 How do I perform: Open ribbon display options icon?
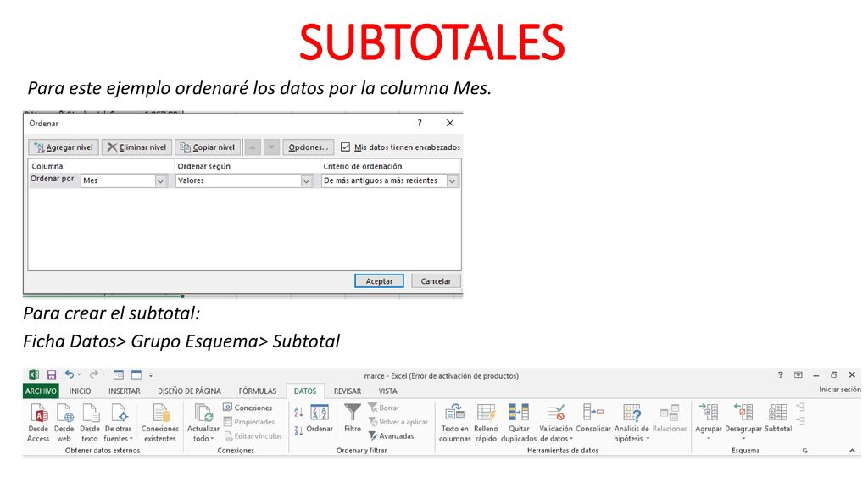coord(798,374)
